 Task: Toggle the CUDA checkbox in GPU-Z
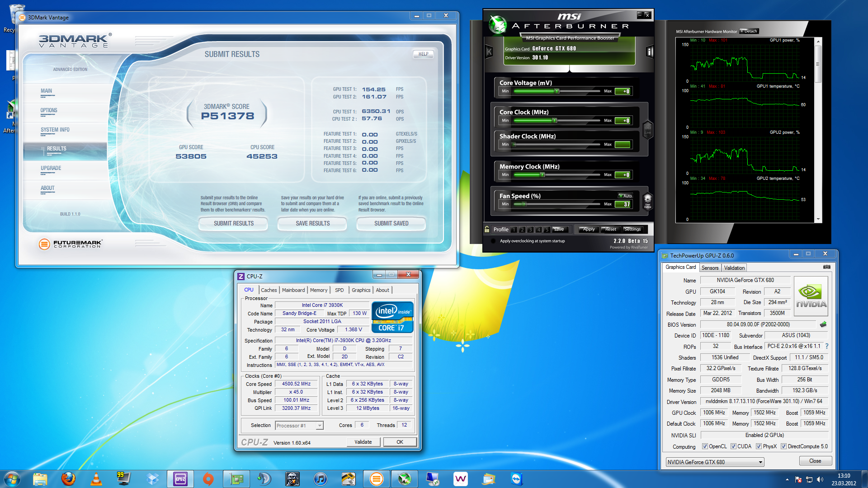tap(733, 446)
